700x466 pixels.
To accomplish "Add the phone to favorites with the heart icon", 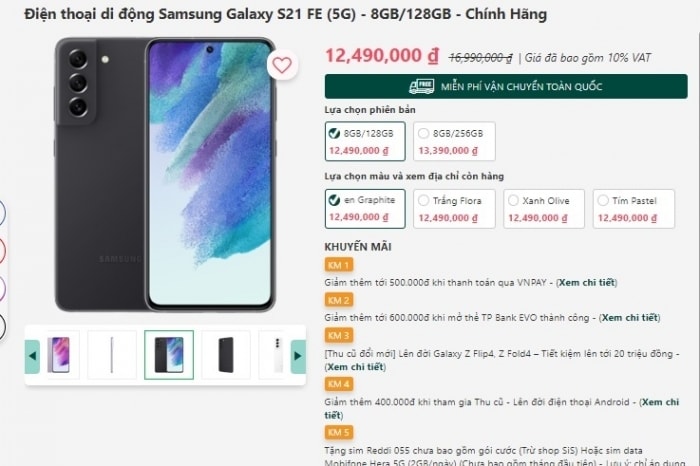I will [282, 66].
